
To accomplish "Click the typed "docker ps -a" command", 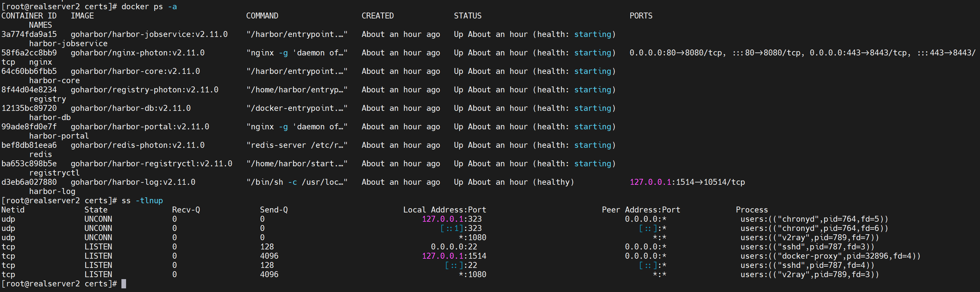I will point(149,7).
